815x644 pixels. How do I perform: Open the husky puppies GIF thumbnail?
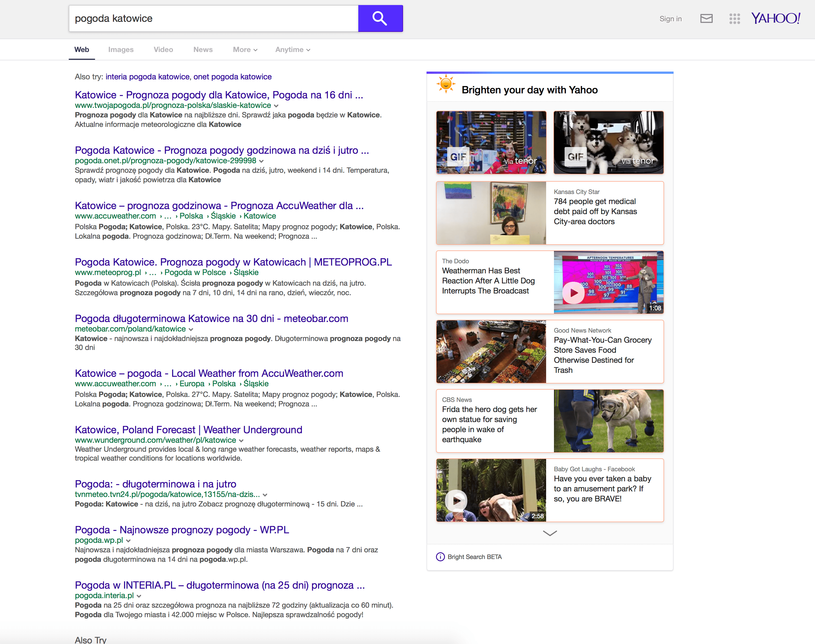click(x=608, y=143)
